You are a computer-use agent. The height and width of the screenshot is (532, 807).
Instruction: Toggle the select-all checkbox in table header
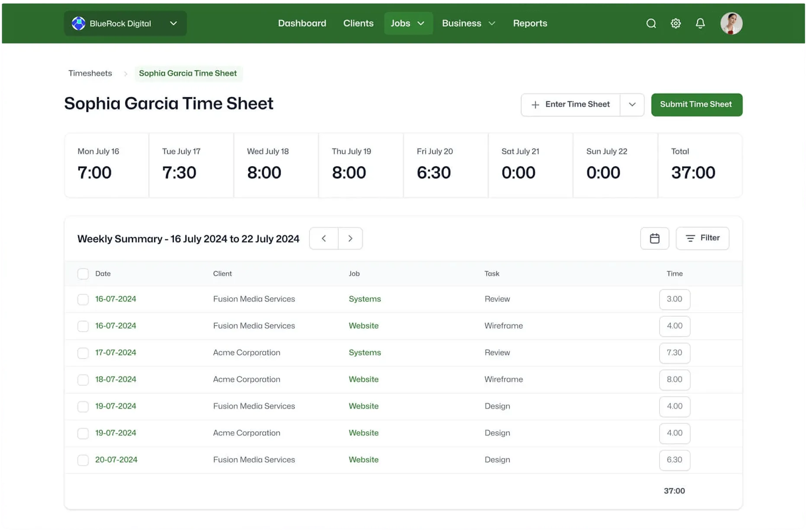[83, 274]
